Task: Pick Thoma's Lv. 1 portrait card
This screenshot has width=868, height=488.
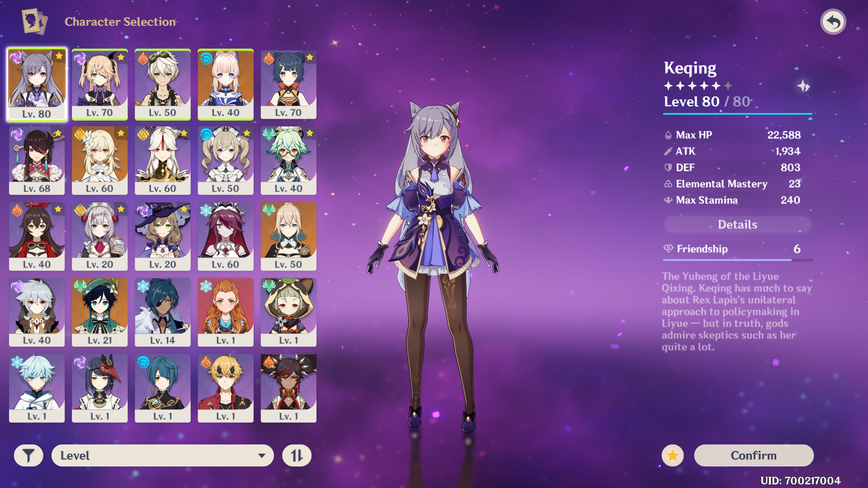Action: 226,388
